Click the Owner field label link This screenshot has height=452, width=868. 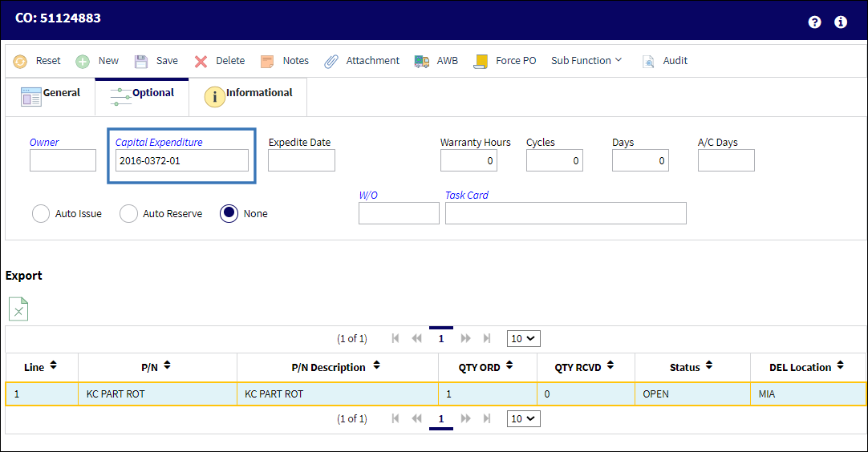click(44, 142)
